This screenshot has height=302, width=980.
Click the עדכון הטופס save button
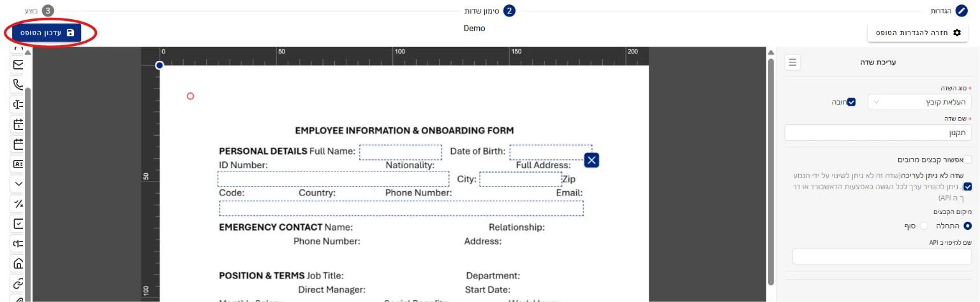point(46,32)
